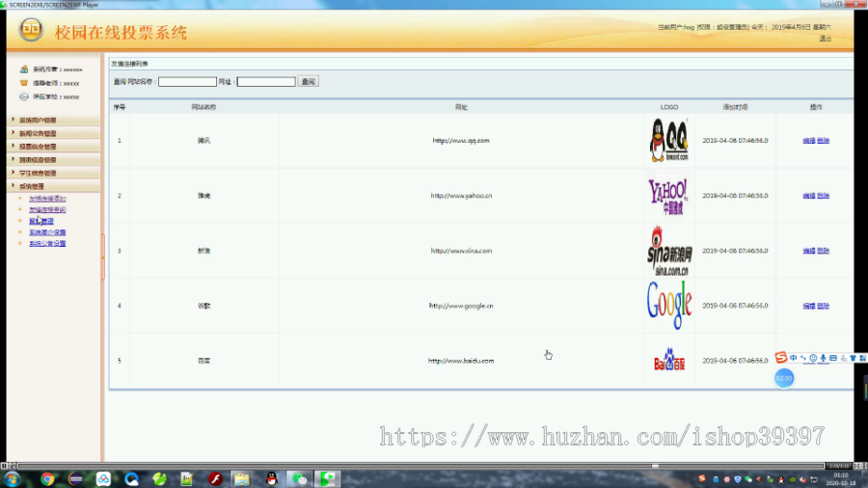This screenshot has height=488, width=868.
Task: Open the Google logo thumbnail
Action: [669, 306]
